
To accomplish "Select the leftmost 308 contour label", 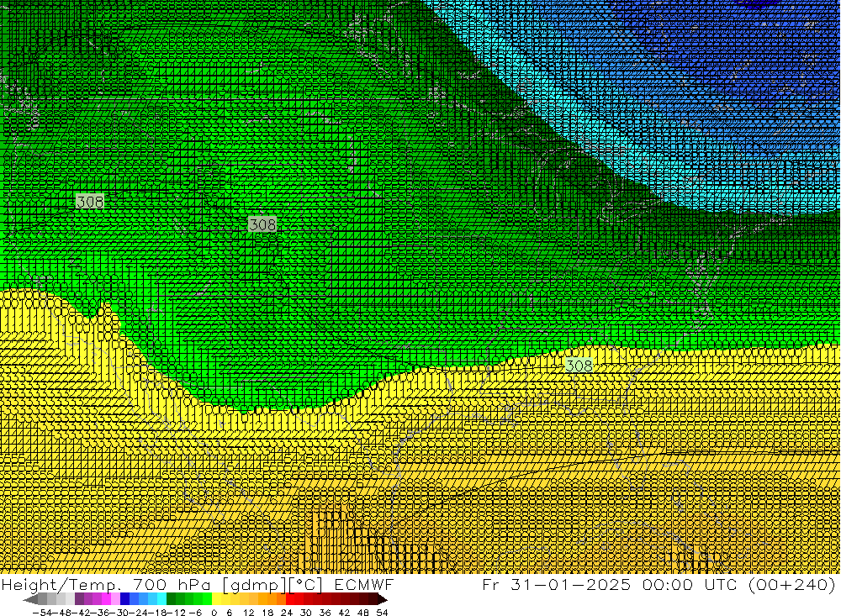I will coord(89,202).
